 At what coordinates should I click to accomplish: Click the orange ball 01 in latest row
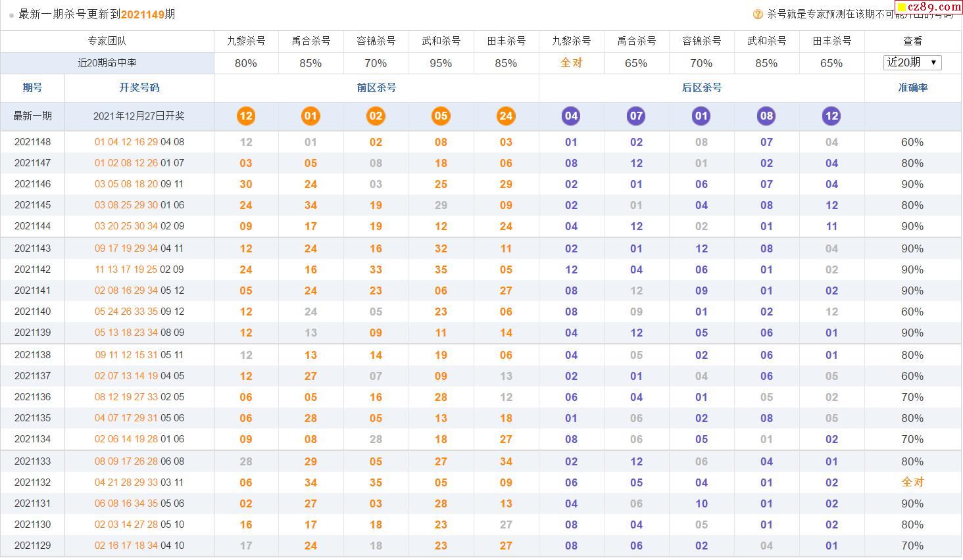click(x=310, y=116)
